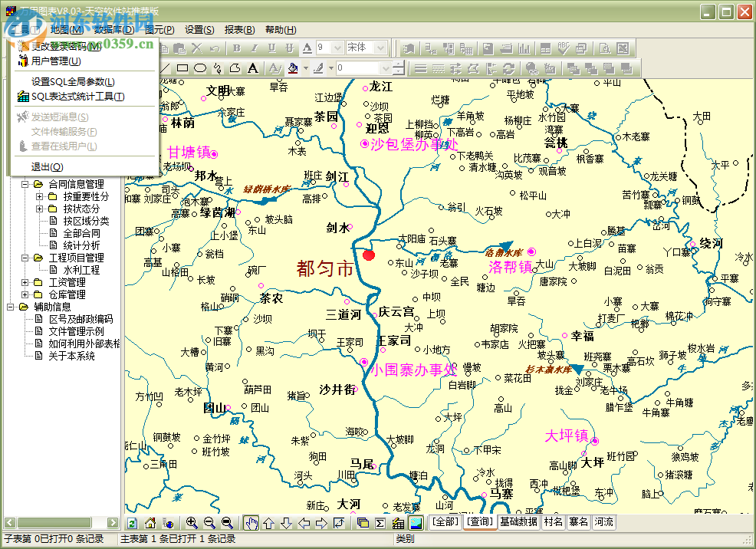Viewport: 756px width, 549px height.
Task: Click 设置SQL全局参数 menu entry
Action: (73, 81)
